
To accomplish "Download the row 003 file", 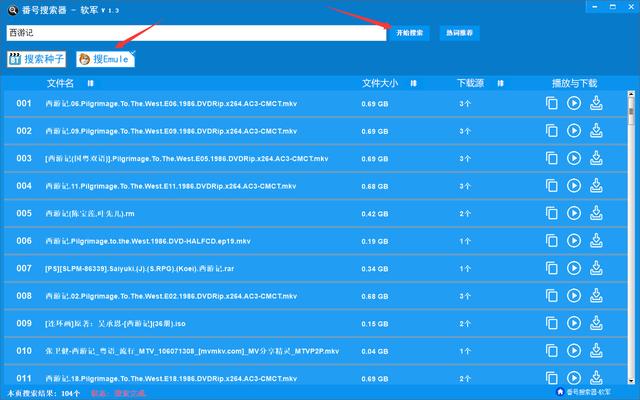I will coord(596,158).
